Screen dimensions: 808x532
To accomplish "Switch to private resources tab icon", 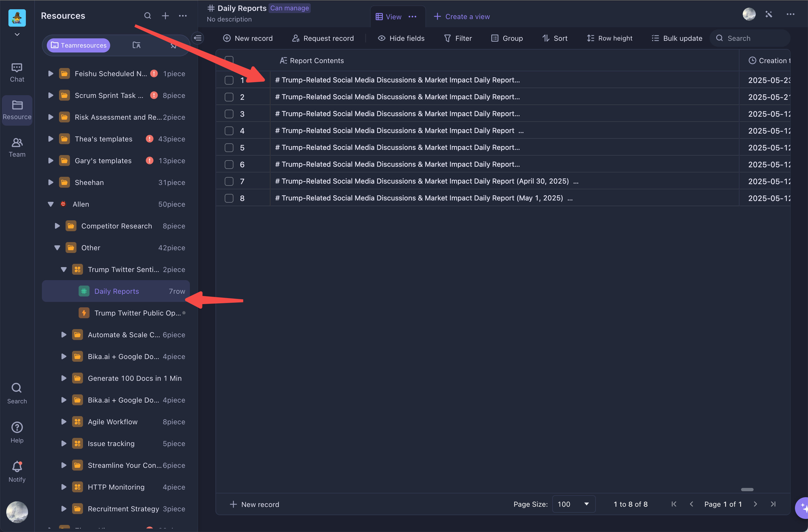I will pyautogui.click(x=137, y=45).
